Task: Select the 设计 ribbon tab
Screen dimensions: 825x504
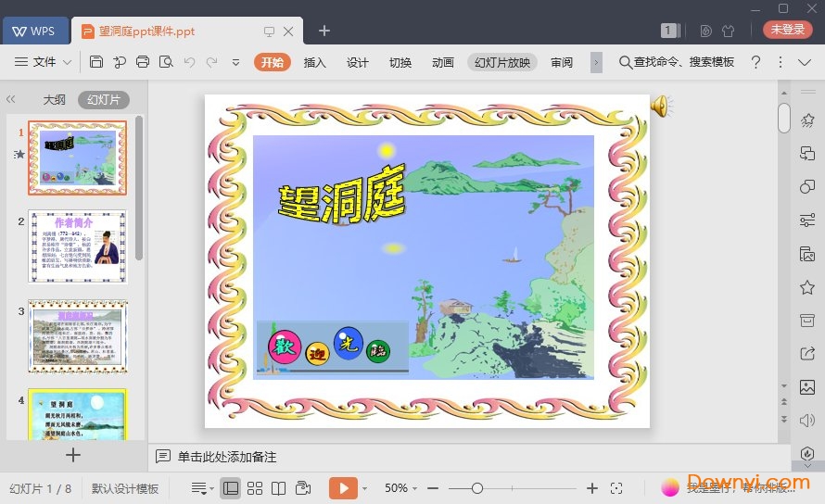Action: 357,62
